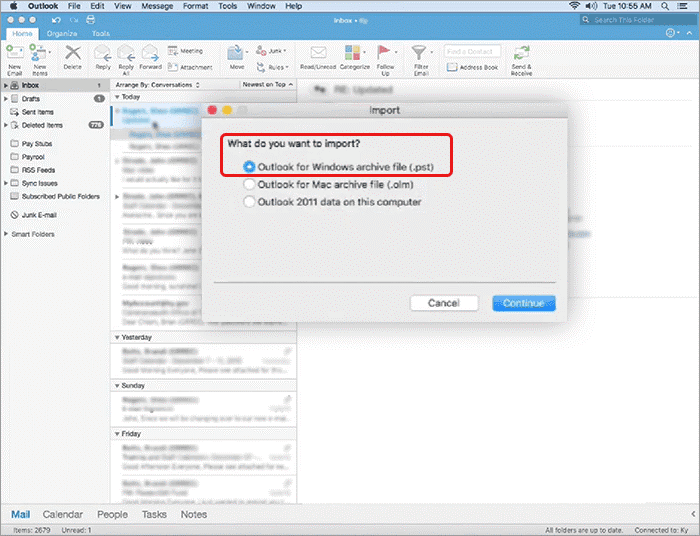Expand Smart Folders

pos(6,234)
